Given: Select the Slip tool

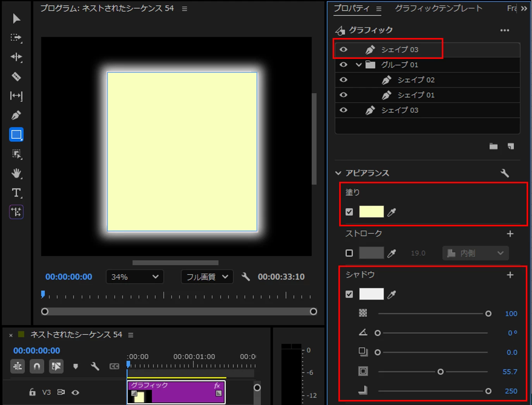Looking at the screenshot, I should coord(16,96).
